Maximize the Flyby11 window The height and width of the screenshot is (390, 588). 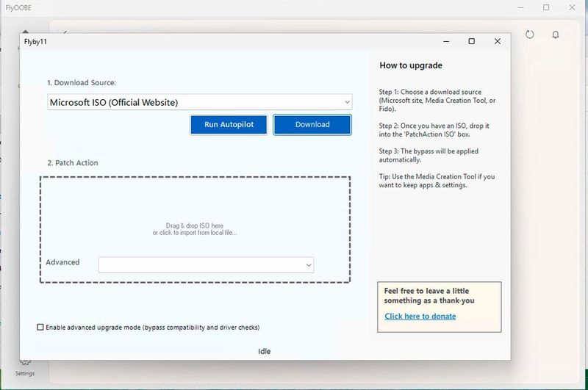point(472,41)
